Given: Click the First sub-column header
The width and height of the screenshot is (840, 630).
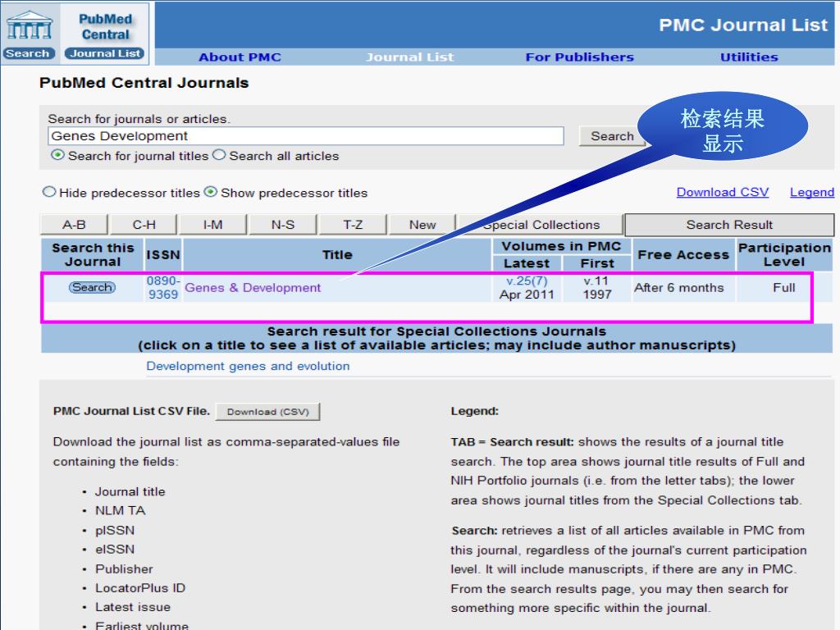Looking at the screenshot, I should [x=597, y=263].
